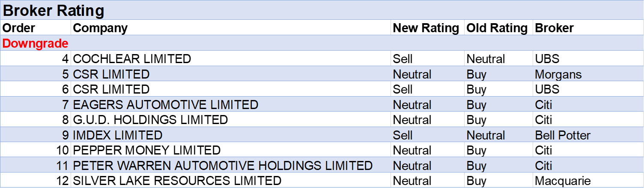The image size is (644, 188).
Task: Select Citi broker in Eagers Automotive row
Action: [543, 105]
